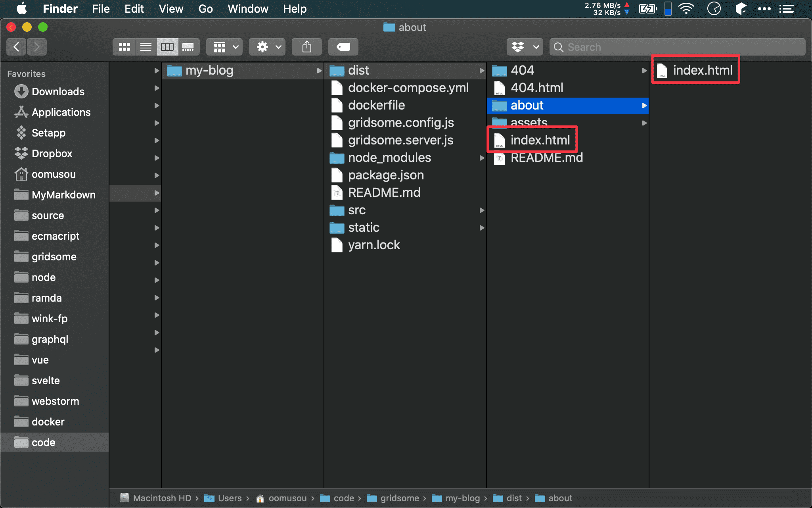The image size is (812, 508).
Task: Open MyMarkdown folder in sidebar
Action: pyautogui.click(x=54, y=195)
